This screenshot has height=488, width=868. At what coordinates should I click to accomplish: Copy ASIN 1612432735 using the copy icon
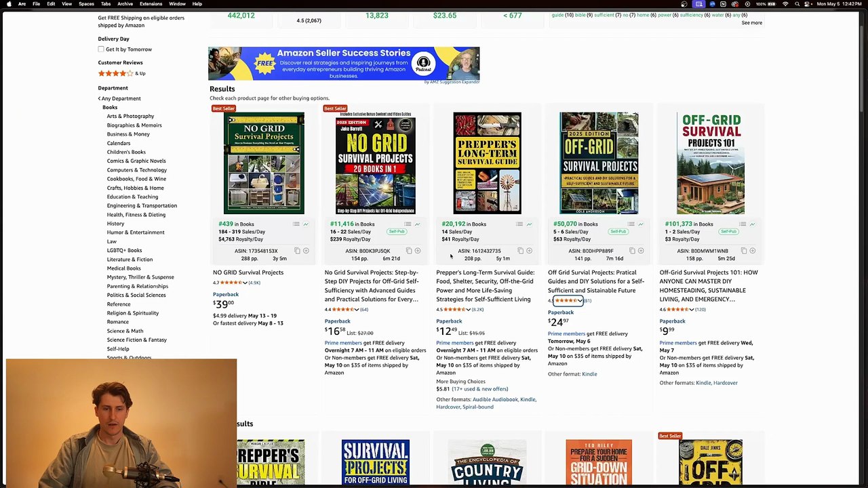[520, 251]
